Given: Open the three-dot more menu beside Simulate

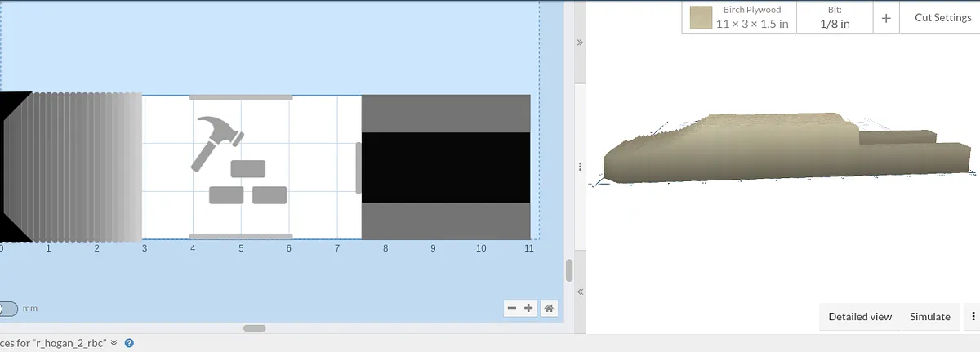Looking at the screenshot, I should point(973,316).
